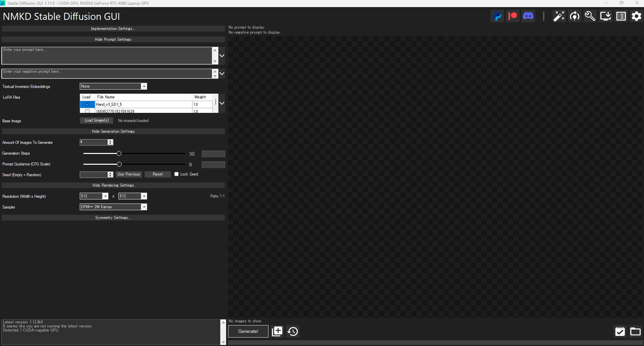Expand the prompt box chevron
Screen dimensions: 644x346
[x=222, y=56]
